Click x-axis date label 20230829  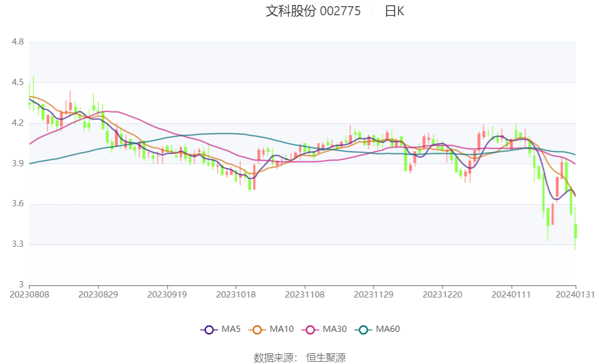98,295
